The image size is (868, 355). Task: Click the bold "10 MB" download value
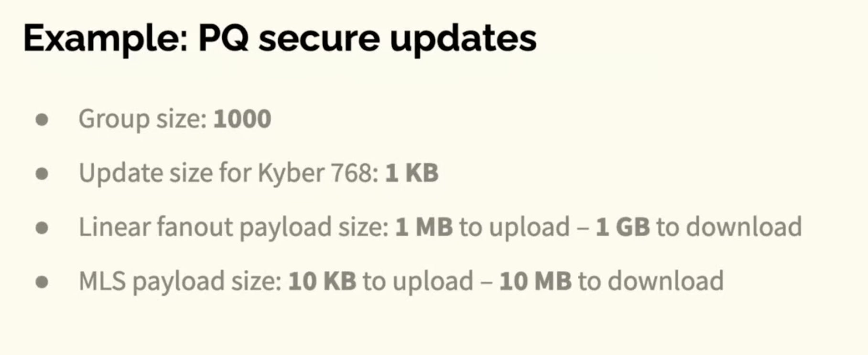click(535, 281)
